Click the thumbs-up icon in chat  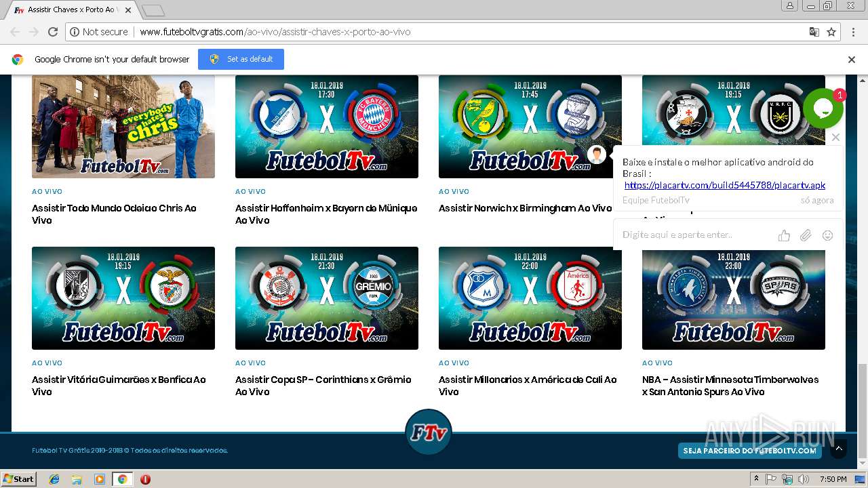click(784, 235)
